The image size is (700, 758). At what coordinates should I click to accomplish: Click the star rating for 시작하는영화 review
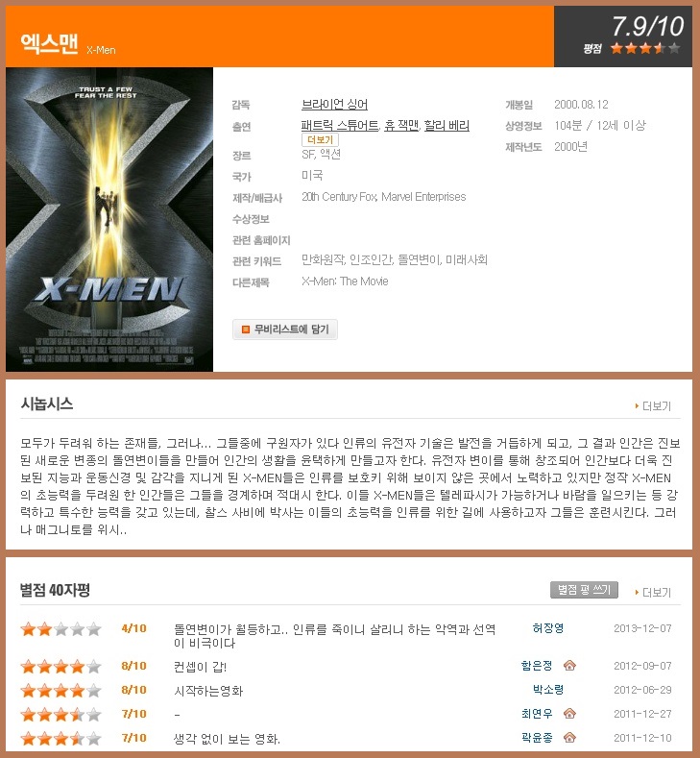pyautogui.click(x=60, y=691)
